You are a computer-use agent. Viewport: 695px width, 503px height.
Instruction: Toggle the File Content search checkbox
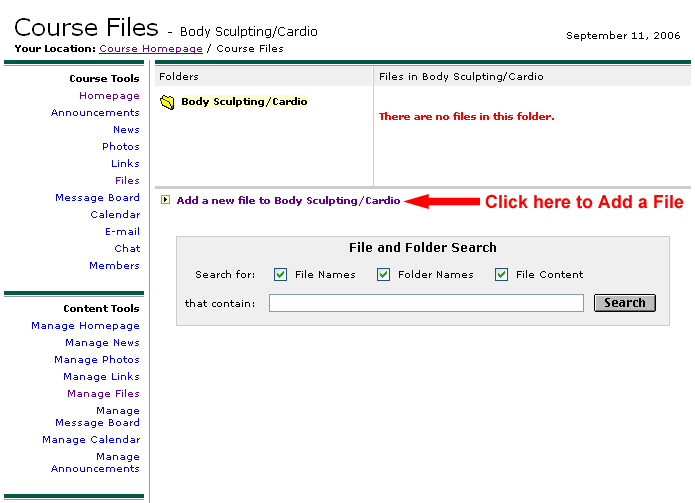click(x=502, y=274)
